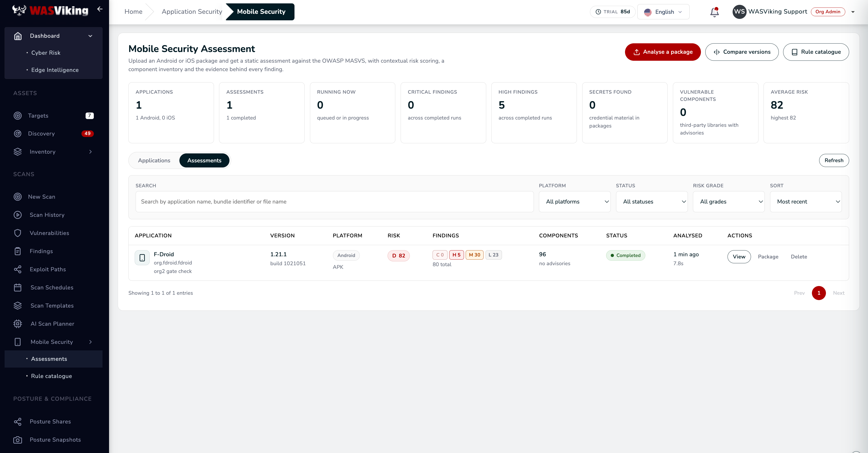868x453 pixels.
Task: Click the Inventory layers icon
Action: click(17, 152)
